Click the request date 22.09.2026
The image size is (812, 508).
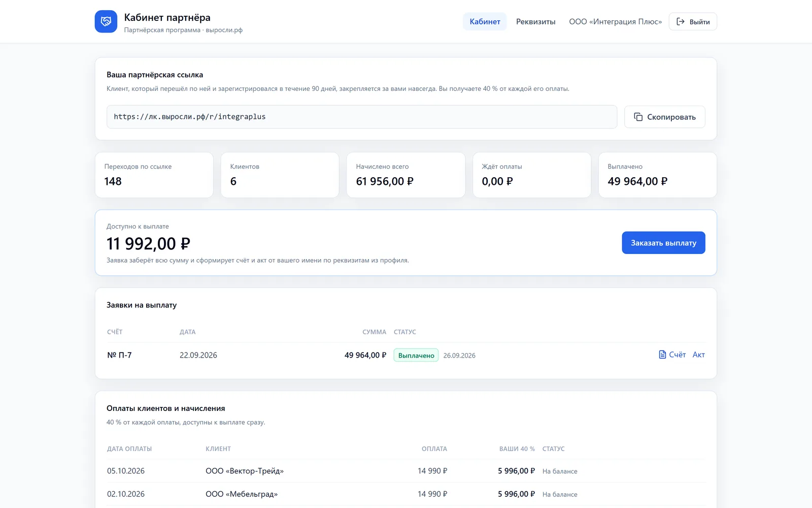[198, 355]
